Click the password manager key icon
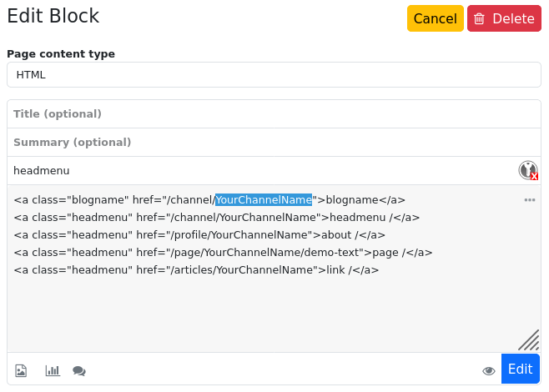Viewport: 549px width, 392px height. click(x=528, y=171)
